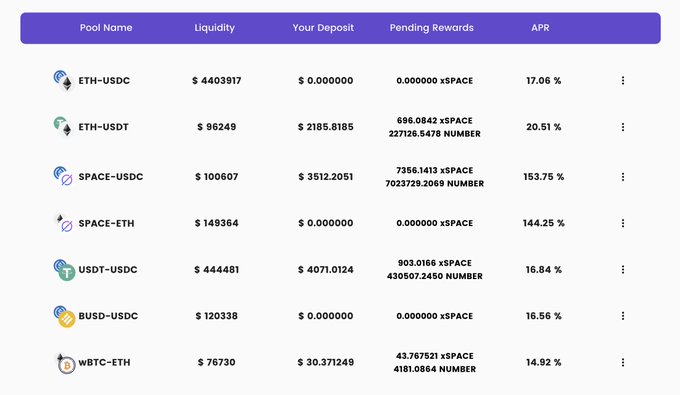Select the USDT-USDC token pair icon

(64, 270)
